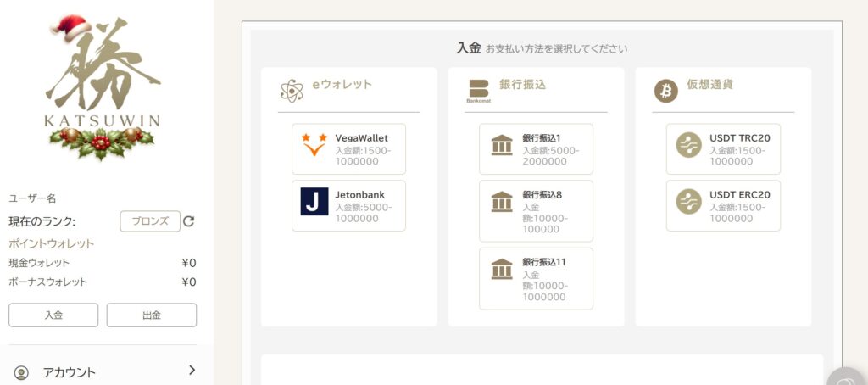Image resolution: width=868 pixels, height=385 pixels.
Task: Click the bank building icon for 銀行振込11
Action: [x=502, y=269]
